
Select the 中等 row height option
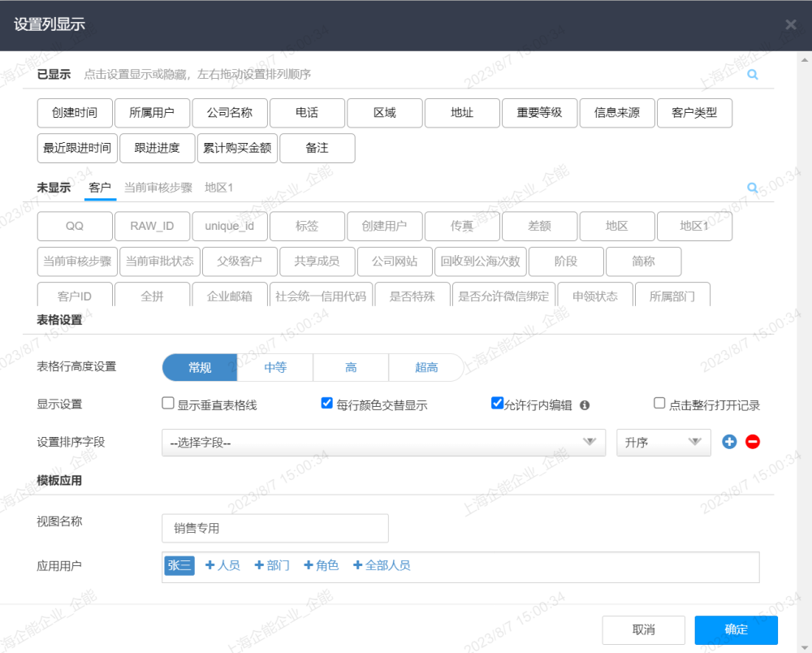tap(275, 368)
